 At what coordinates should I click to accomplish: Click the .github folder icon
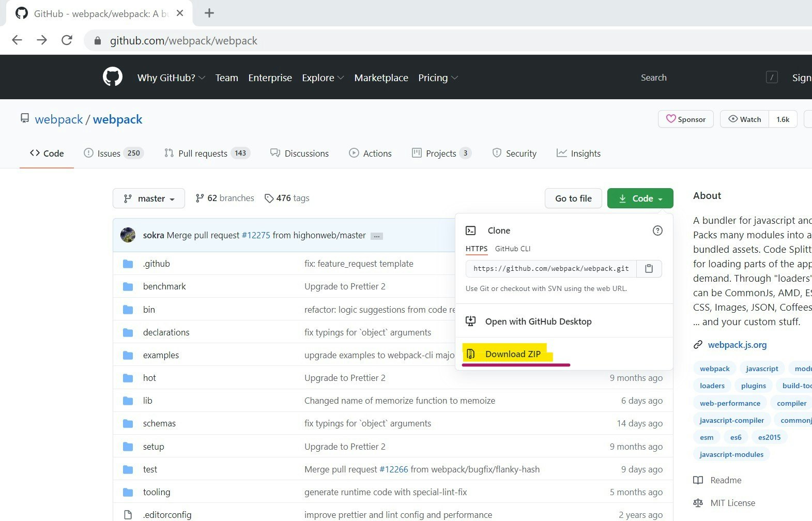[x=128, y=264]
